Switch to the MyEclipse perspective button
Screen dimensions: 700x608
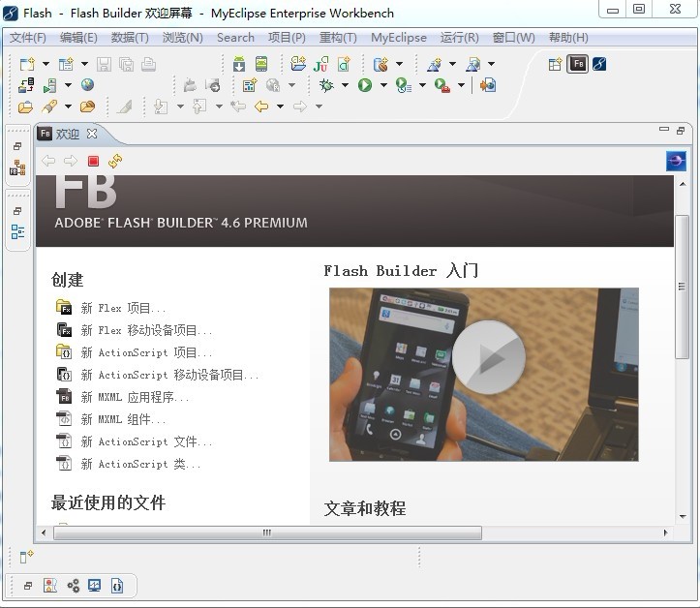point(599,64)
